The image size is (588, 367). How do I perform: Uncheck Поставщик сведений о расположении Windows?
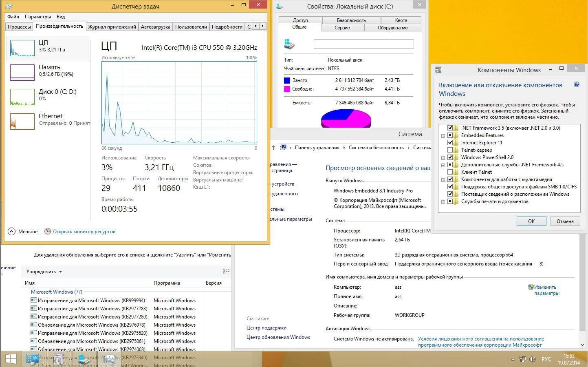450,194
